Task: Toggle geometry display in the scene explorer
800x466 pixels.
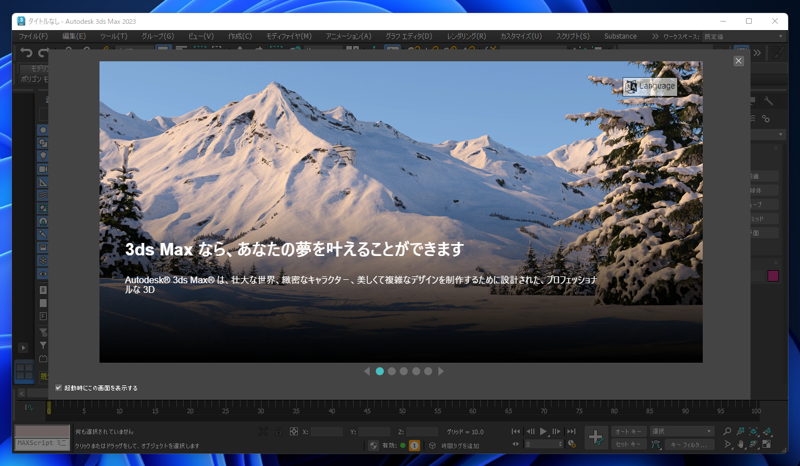Action: click(x=43, y=130)
